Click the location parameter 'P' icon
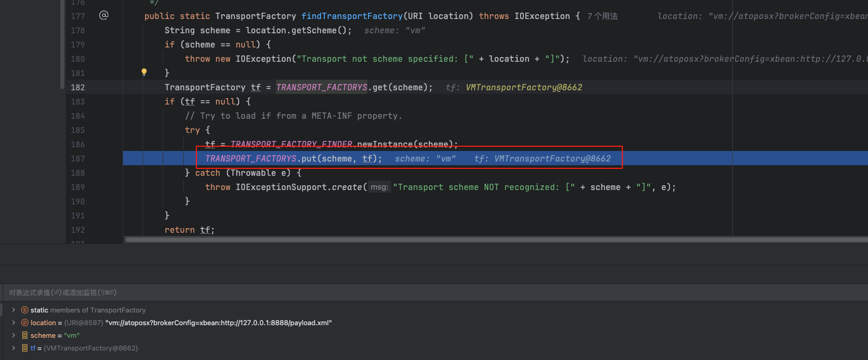This screenshot has height=360, width=868. click(x=25, y=323)
